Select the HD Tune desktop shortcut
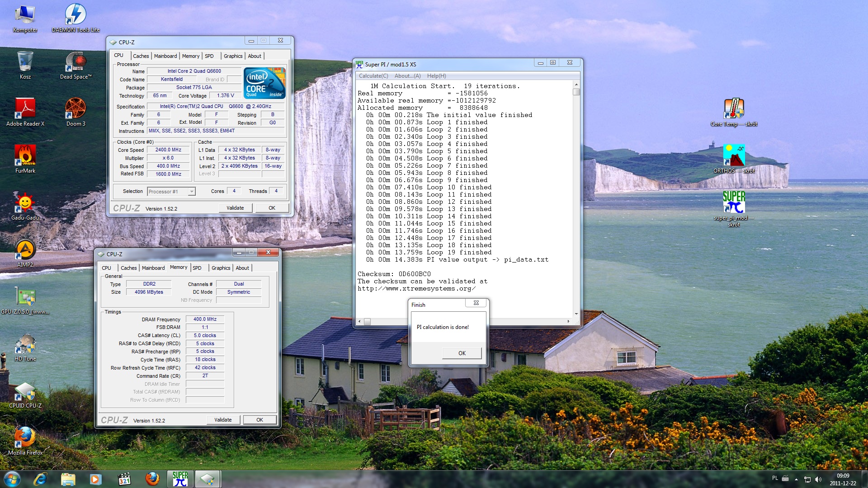Image resolution: width=868 pixels, height=488 pixels. point(25,347)
